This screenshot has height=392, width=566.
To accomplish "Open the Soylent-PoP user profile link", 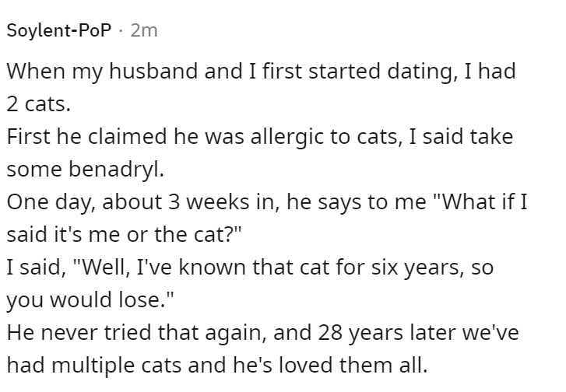I will 59,30.
